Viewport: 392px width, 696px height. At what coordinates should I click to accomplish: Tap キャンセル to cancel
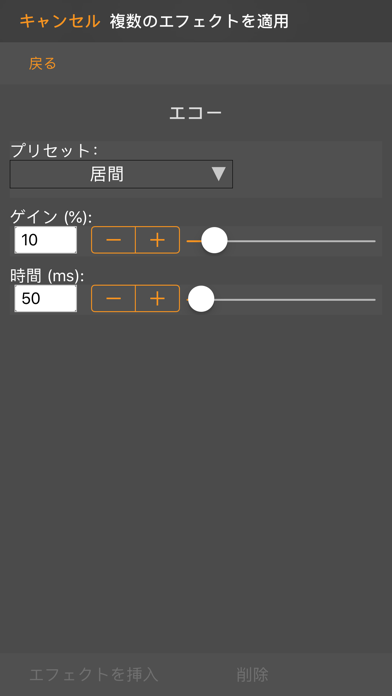[x=60, y=21]
